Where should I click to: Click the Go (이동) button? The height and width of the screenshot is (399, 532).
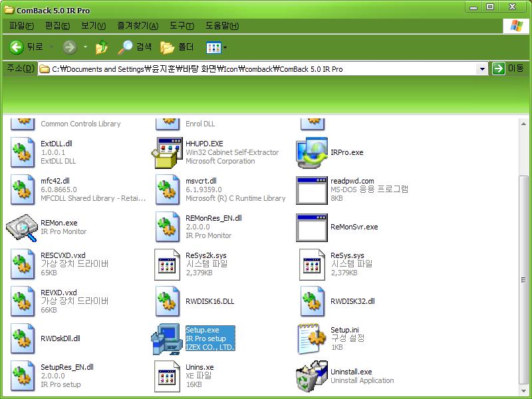[x=507, y=68]
